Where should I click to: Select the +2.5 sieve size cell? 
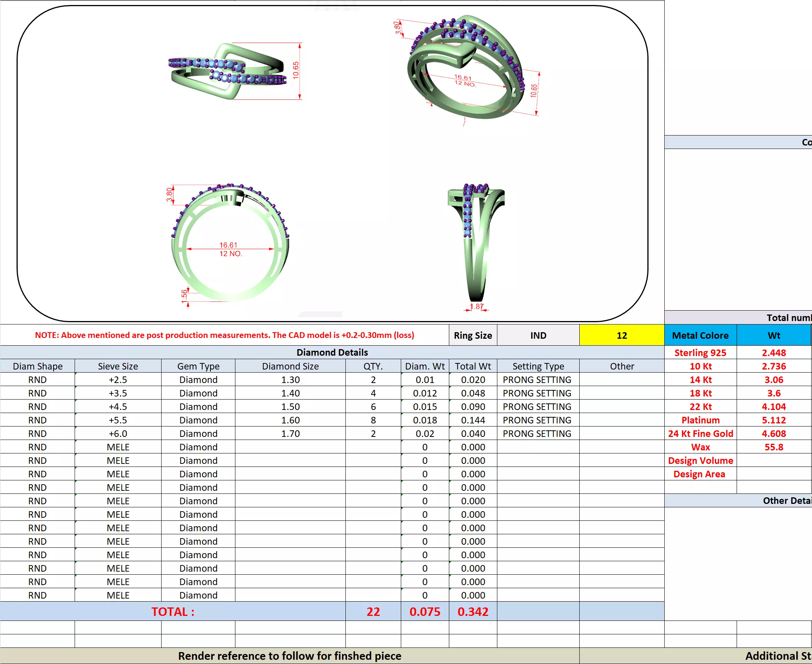[x=118, y=380]
